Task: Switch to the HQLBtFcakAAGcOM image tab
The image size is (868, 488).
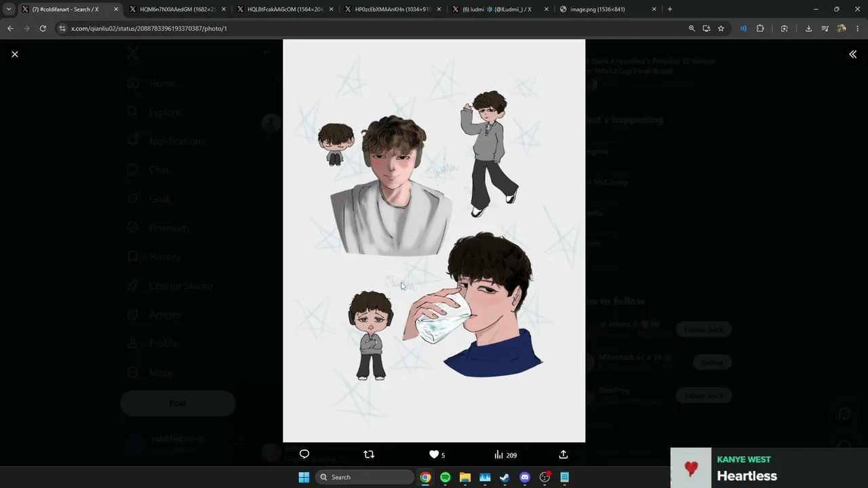Action: point(285,9)
